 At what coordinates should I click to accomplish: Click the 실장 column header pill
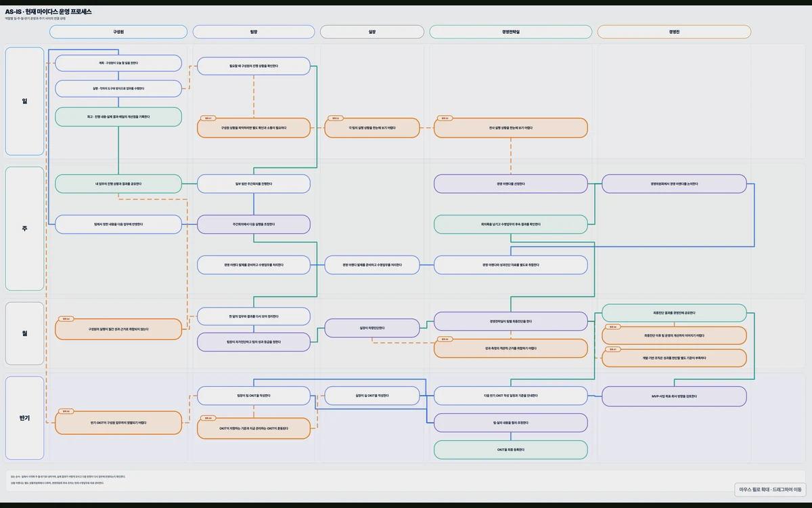pyautogui.click(x=372, y=32)
